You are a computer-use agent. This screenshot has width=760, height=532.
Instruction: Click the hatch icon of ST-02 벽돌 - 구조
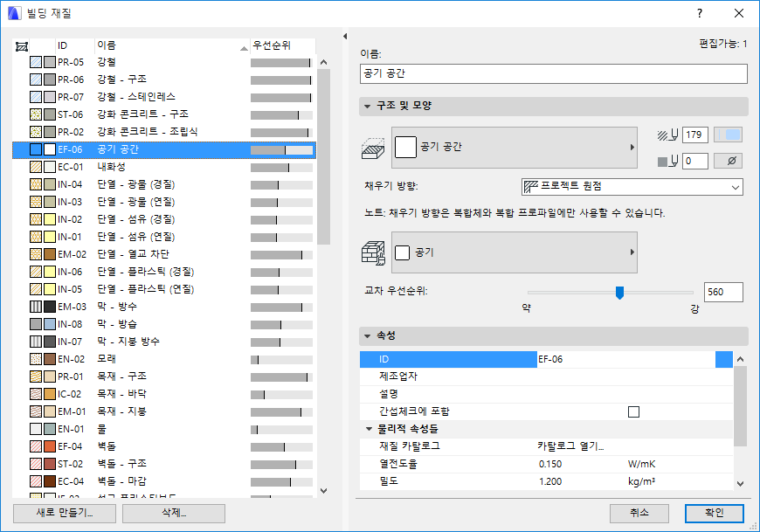[x=36, y=464]
